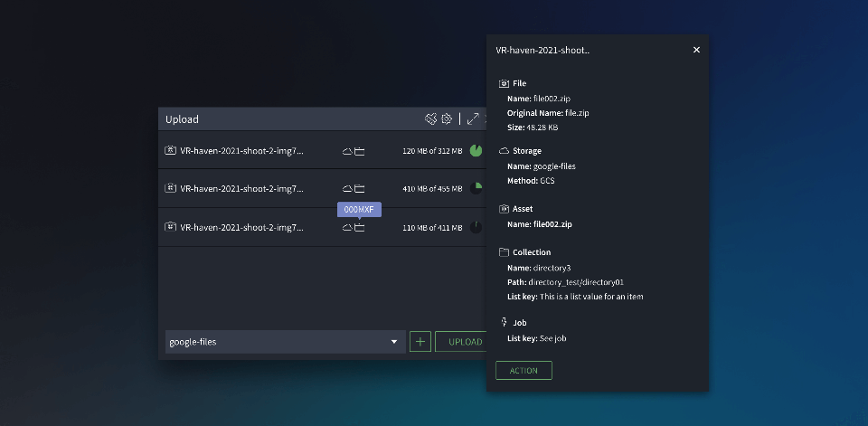This screenshot has height=426, width=868.
Task: Click the collection folder icon on first upload row
Action: tap(360, 151)
